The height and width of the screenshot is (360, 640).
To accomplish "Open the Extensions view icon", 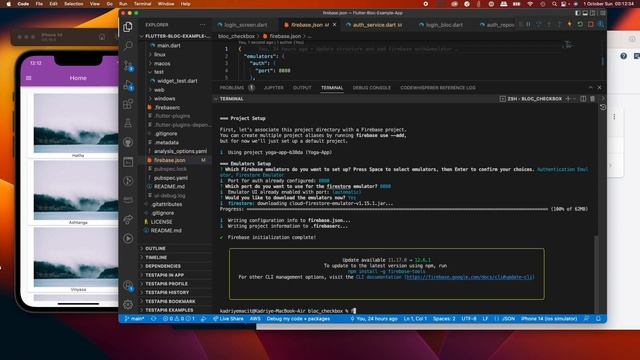I will pos(128,104).
